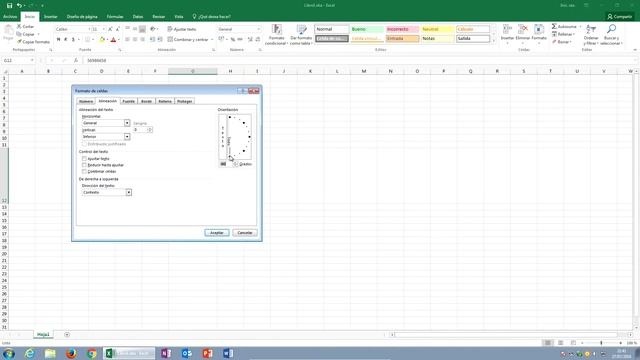Open the Datos ribbon tab
Viewport: 640px width, 360px height.
click(138, 17)
